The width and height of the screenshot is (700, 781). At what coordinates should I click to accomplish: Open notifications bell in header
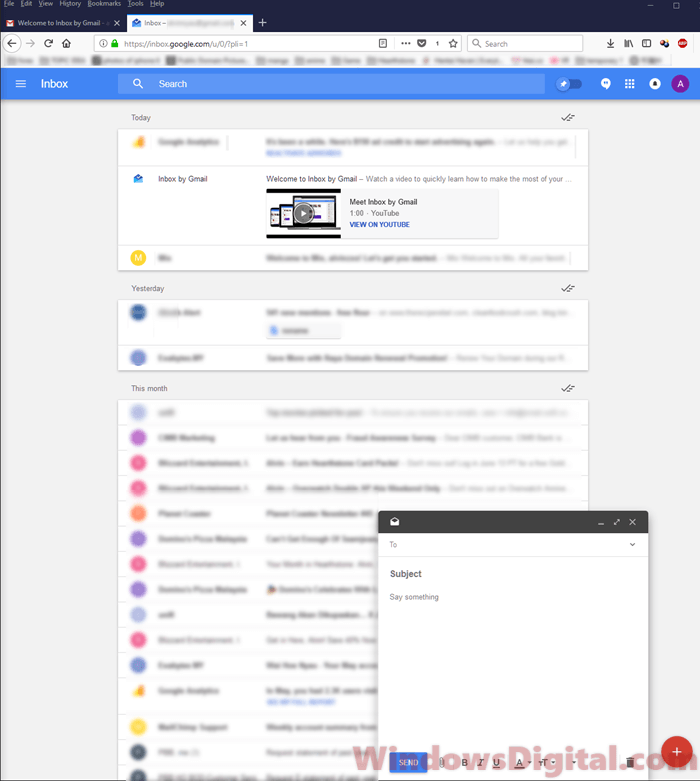655,84
